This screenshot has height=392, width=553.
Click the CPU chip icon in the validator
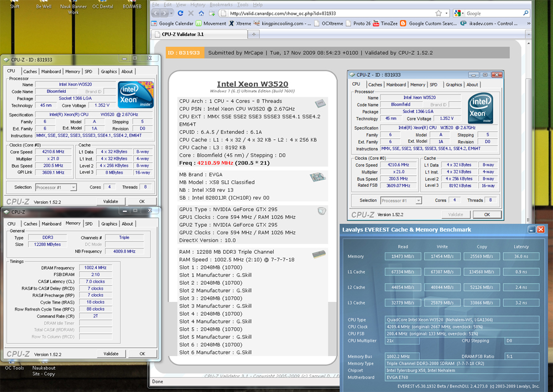(x=320, y=103)
